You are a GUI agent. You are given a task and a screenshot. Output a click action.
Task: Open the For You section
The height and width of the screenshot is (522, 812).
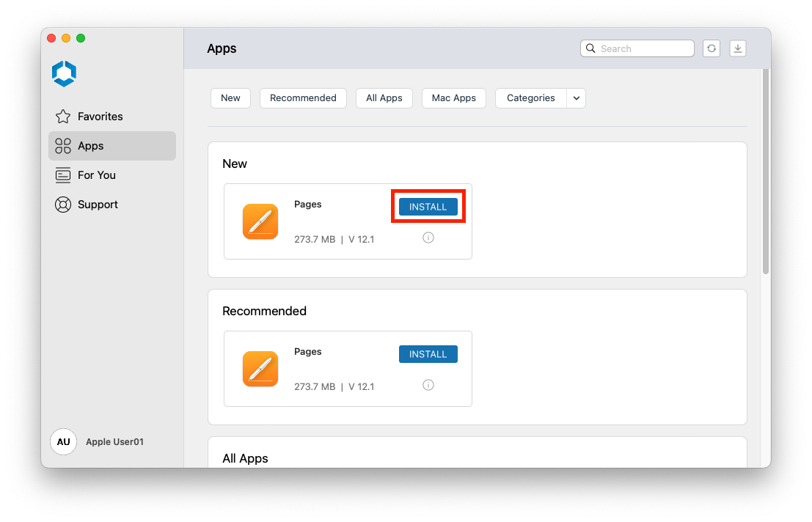coord(96,175)
